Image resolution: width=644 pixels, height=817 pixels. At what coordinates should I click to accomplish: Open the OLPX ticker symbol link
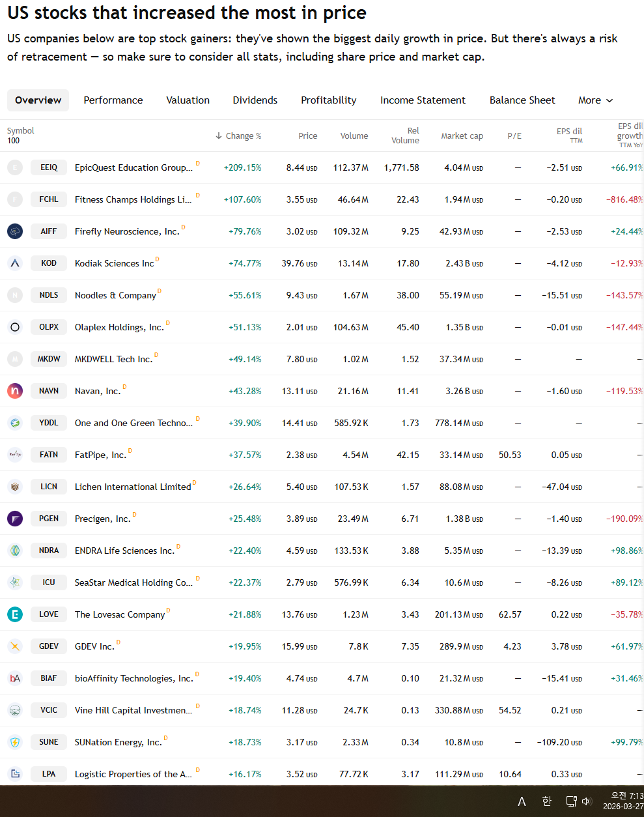[49, 327]
